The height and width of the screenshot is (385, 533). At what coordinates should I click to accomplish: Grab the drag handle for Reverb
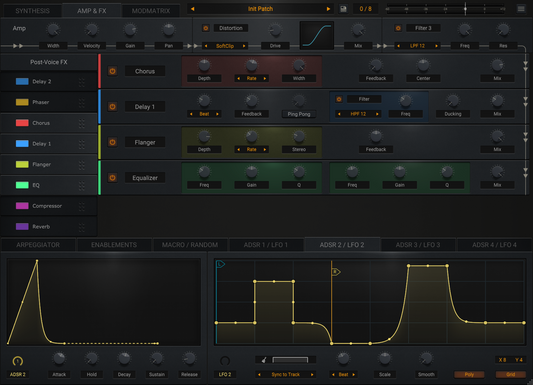[x=82, y=227]
